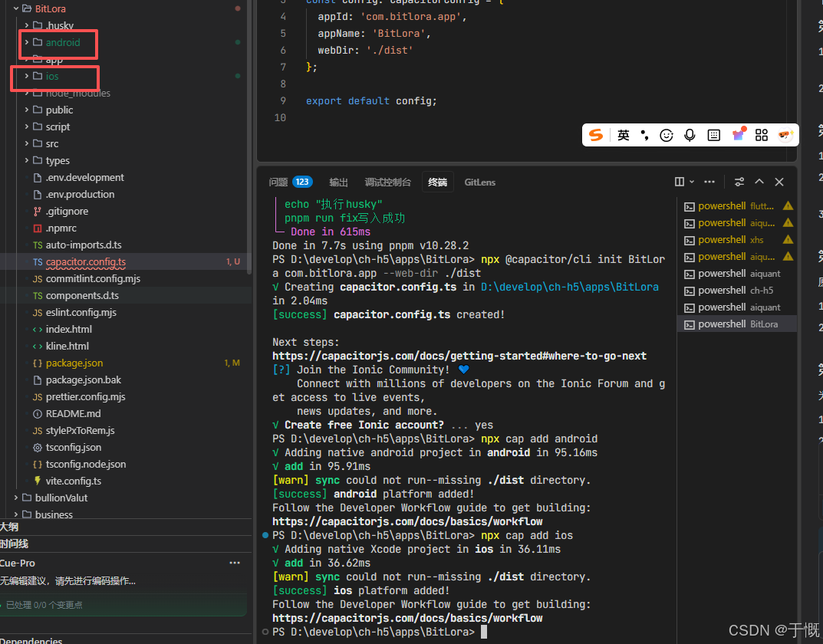Viewport: 823px width, 644px height.
Task: Expand the business folder
Action: (16, 514)
